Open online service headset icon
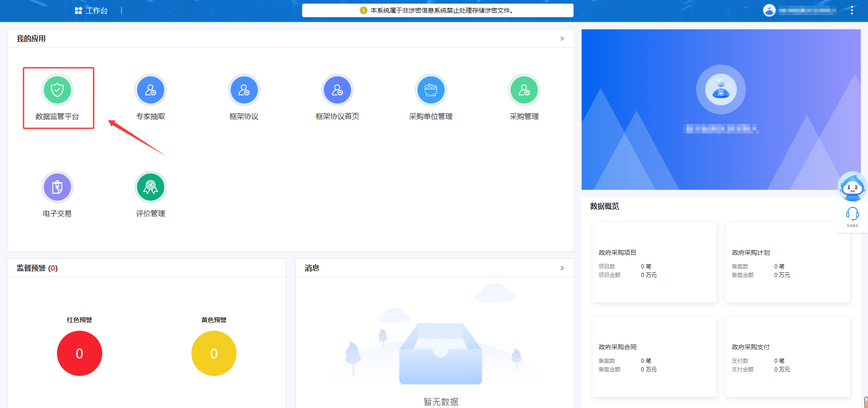 coord(852,215)
